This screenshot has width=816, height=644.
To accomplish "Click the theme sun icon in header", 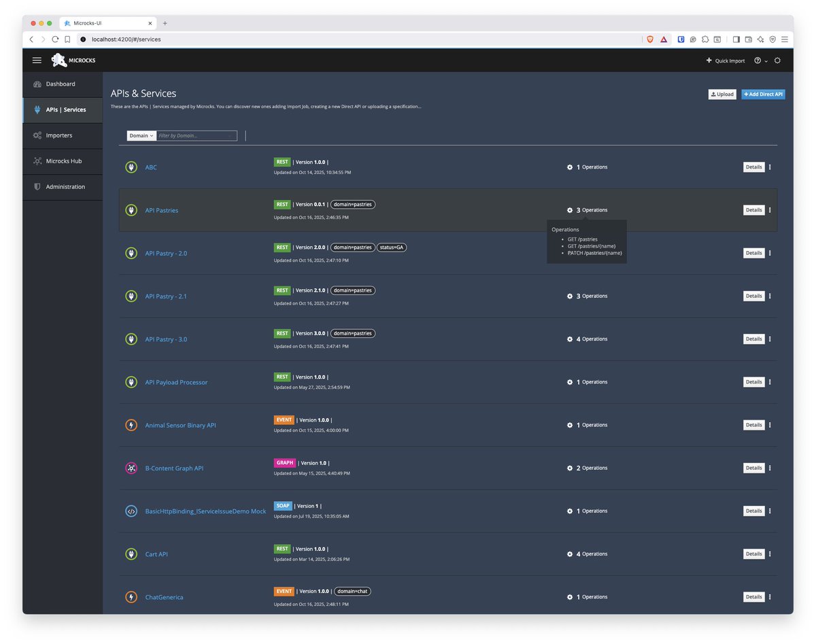I will (777, 61).
